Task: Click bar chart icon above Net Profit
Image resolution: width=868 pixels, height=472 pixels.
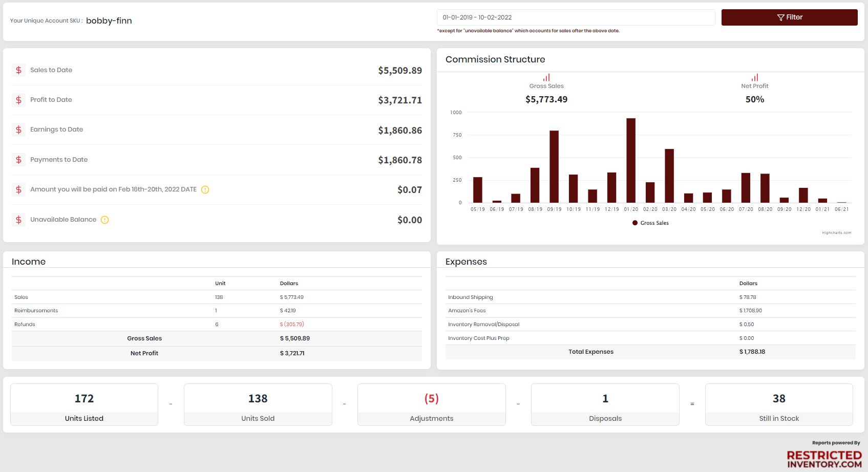Action: point(755,78)
